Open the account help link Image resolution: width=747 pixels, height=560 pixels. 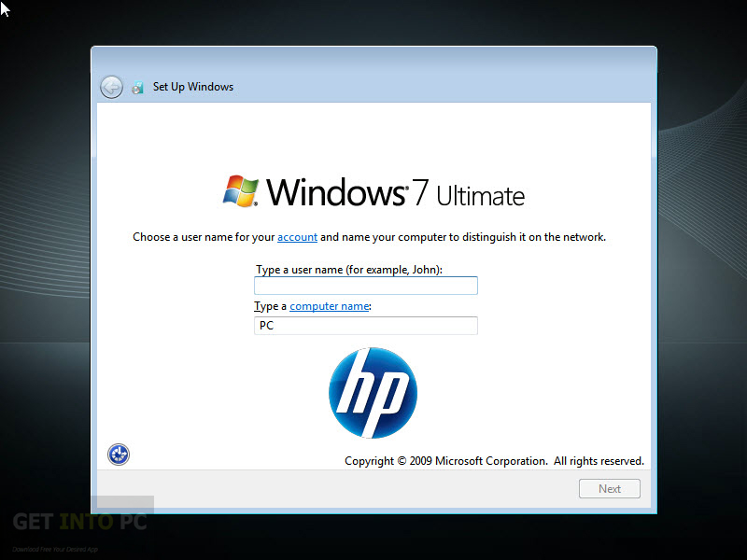(x=297, y=237)
